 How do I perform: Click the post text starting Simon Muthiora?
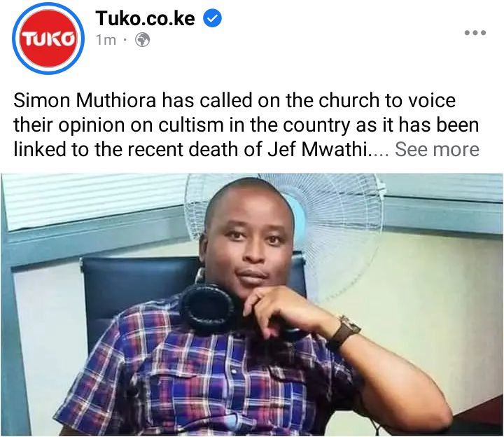pos(246,125)
